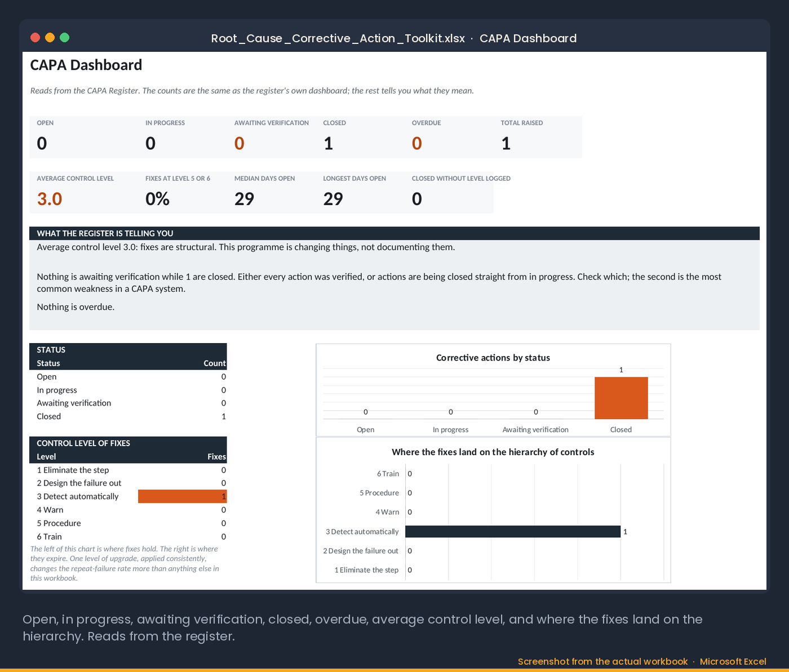This screenshot has height=672, width=789.
Task: Click the orange Closed bar in status chart
Action: [621, 398]
